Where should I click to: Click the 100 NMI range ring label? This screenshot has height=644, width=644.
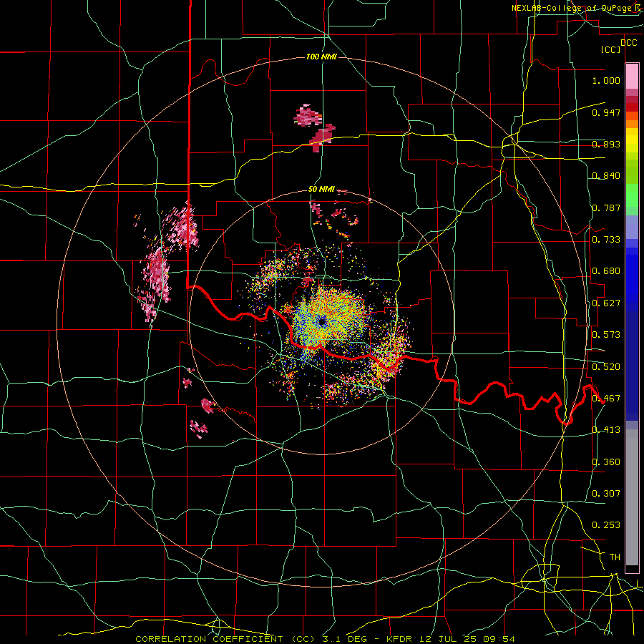click(x=321, y=57)
